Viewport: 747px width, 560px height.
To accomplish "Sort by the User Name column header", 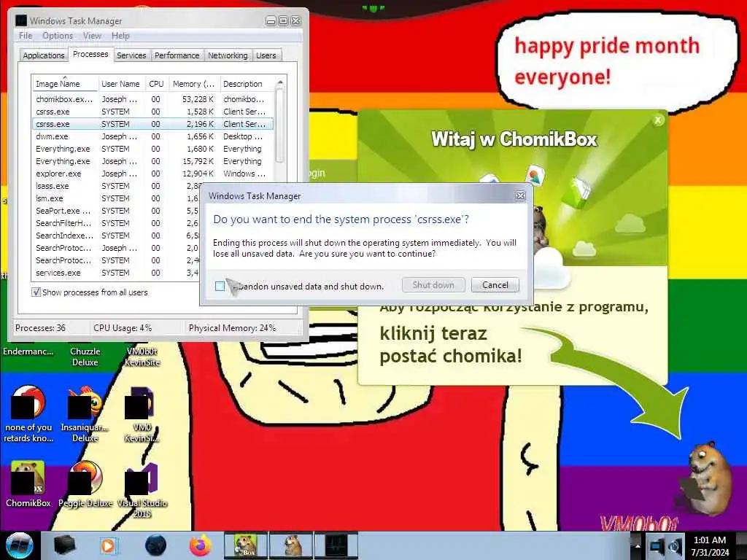I will coord(120,84).
